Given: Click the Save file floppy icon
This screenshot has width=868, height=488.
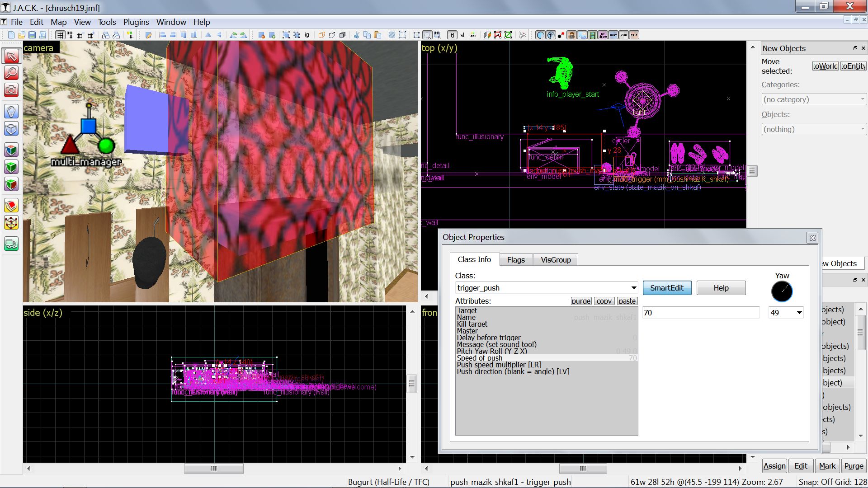Looking at the screenshot, I should click(32, 35).
